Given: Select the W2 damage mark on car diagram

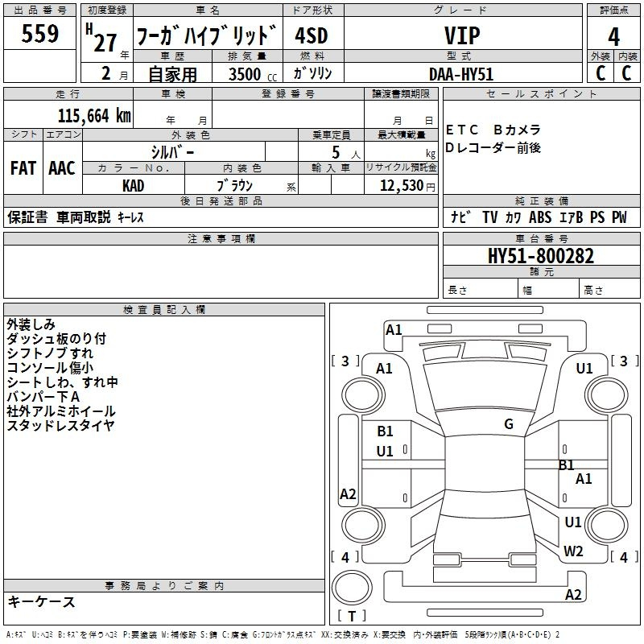Looking at the screenshot, I should click(x=573, y=551).
